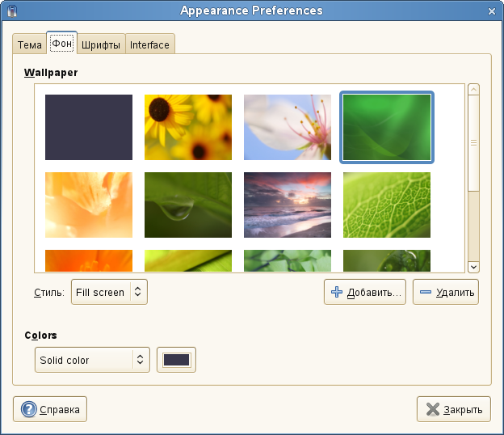Switch to the Шрифты tab
The height and width of the screenshot is (435, 504).
point(101,44)
